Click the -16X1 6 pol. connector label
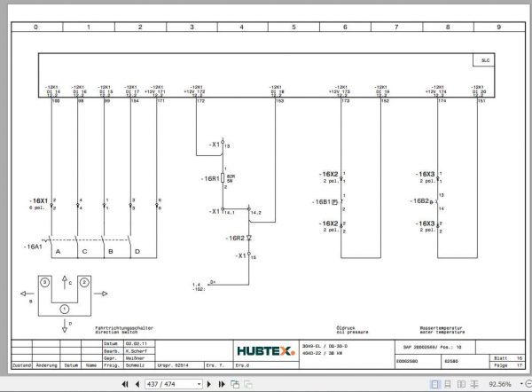Screen dimensions: 532x392 pos(38,204)
